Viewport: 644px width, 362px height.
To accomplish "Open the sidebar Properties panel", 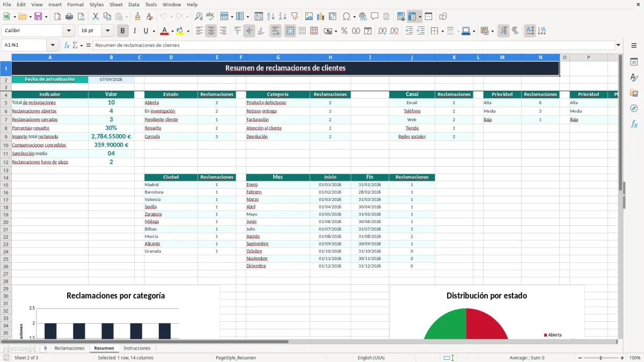I will pyautogui.click(x=634, y=62).
